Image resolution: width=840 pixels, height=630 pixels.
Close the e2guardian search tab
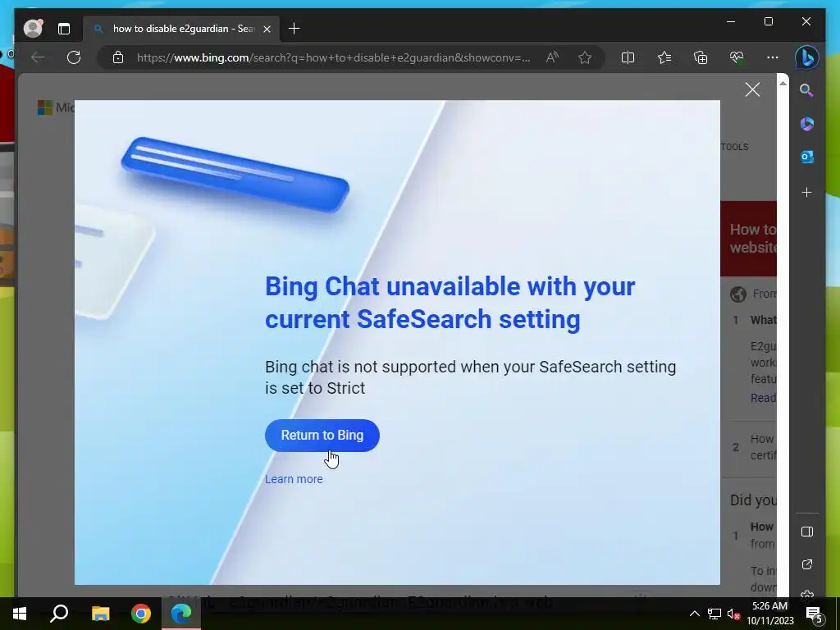267,29
